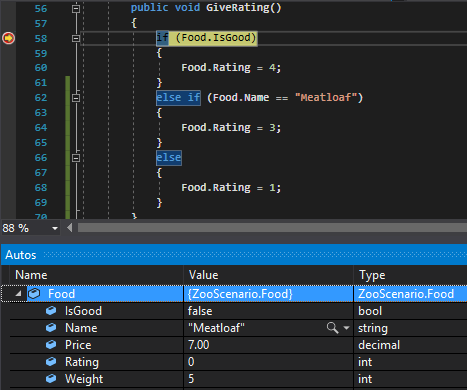Screen dimensions: 467x390
Task: Click Food.Rating = 3; on line 64
Action: pyautogui.click(x=231, y=128)
